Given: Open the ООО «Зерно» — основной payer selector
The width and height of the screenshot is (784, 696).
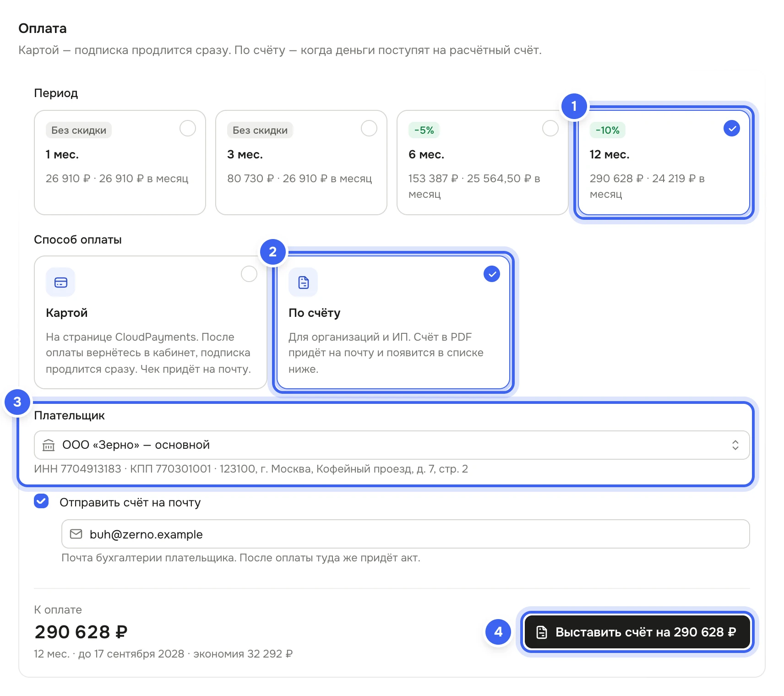Looking at the screenshot, I should click(x=392, y=445).
